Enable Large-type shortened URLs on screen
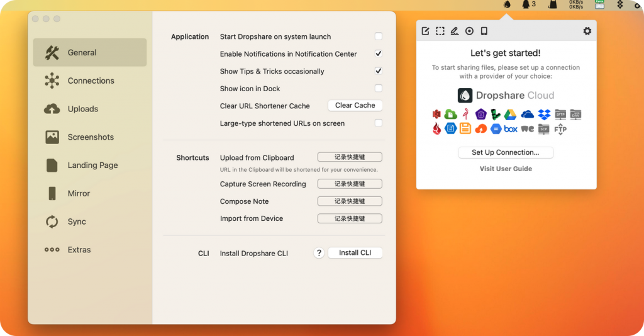 coord(378,123)
